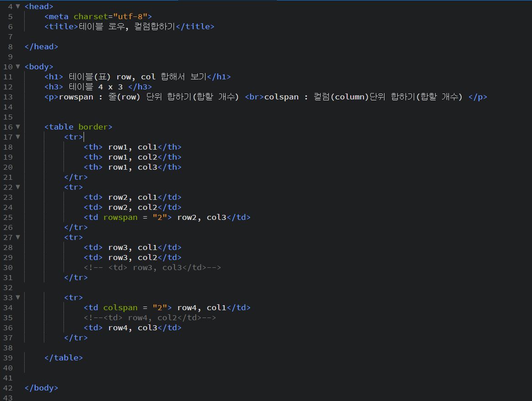The height and width of the screenshot is (401, 532).
Task: Click the rowspan attribute on line 25
Action: [x=121, y=217]
